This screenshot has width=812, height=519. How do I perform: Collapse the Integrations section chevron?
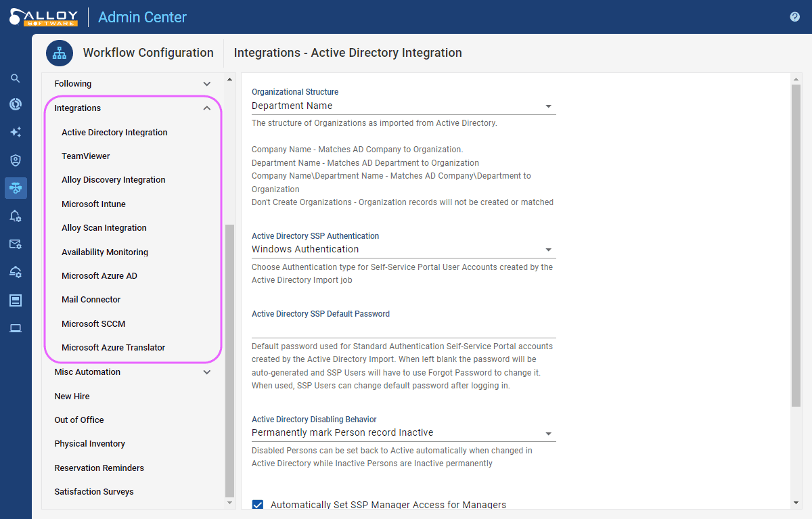(207, 108)
